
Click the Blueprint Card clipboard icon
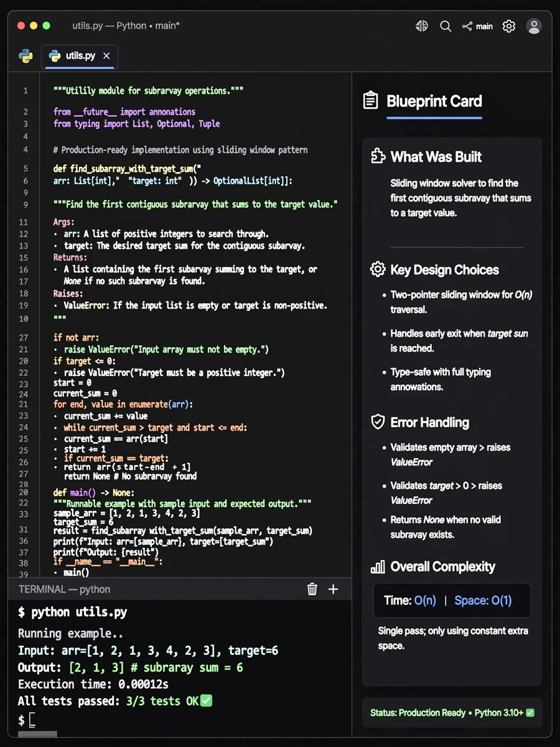(370, 101)
